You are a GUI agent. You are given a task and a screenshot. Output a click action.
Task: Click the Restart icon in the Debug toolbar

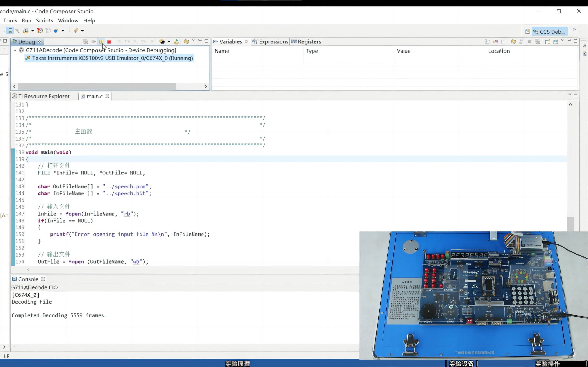[x=176, y=42]
